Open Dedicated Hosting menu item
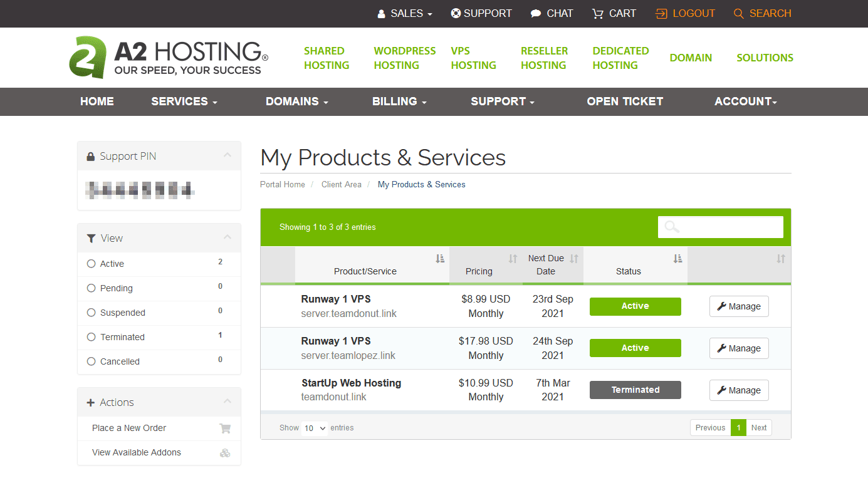The width and height of the screenshot is (868, 483). click(620, 58)
